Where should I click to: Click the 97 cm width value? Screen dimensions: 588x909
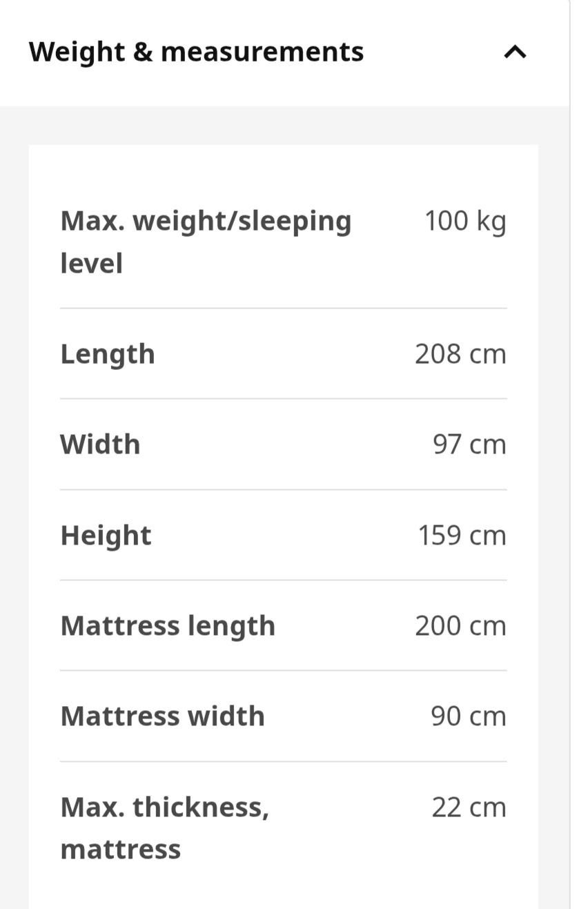(x=469, y=444)
